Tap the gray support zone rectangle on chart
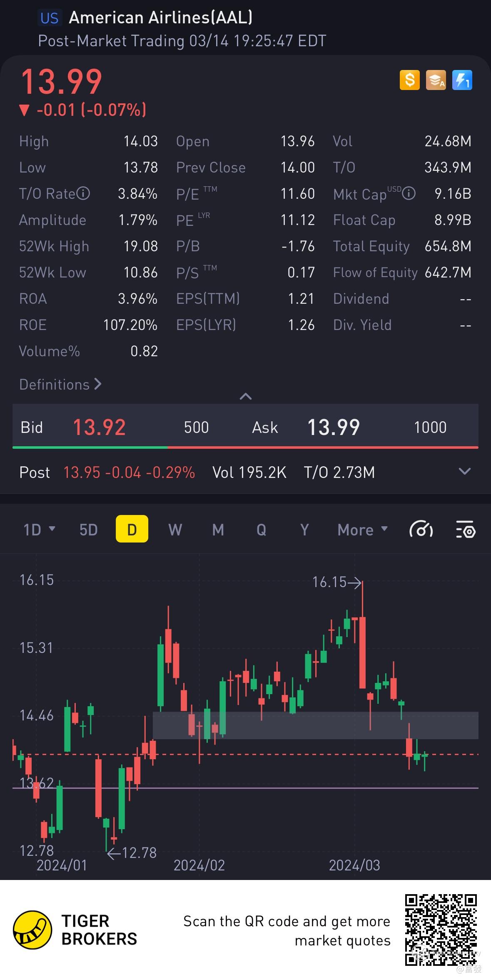This screenshot has width=491, height=980. (x=316, y=725)
